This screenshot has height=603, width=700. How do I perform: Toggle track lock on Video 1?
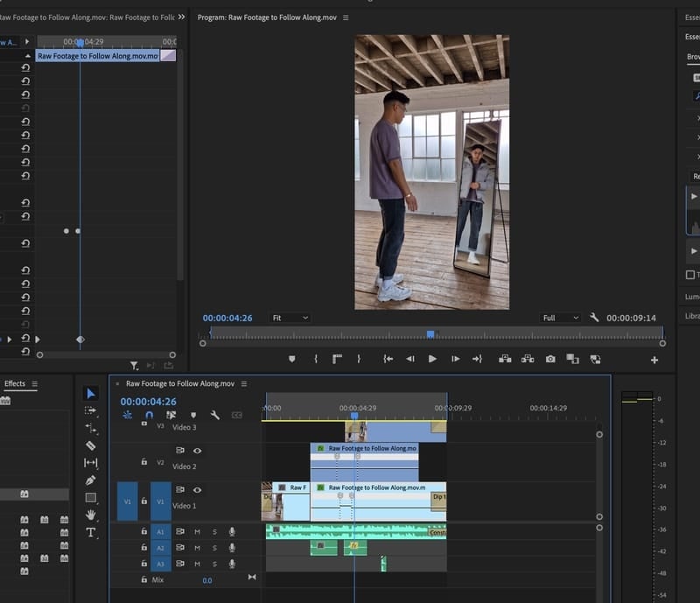pyautogui.click(x=143, y=501)
